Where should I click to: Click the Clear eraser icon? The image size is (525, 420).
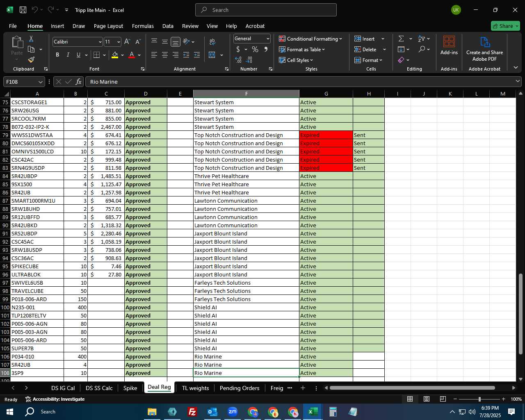click(x=401, y=60)
